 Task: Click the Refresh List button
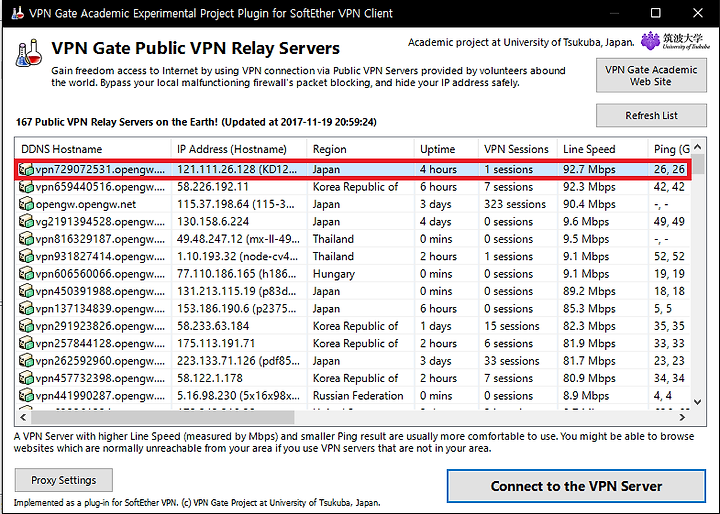click(x=651, y=115)
